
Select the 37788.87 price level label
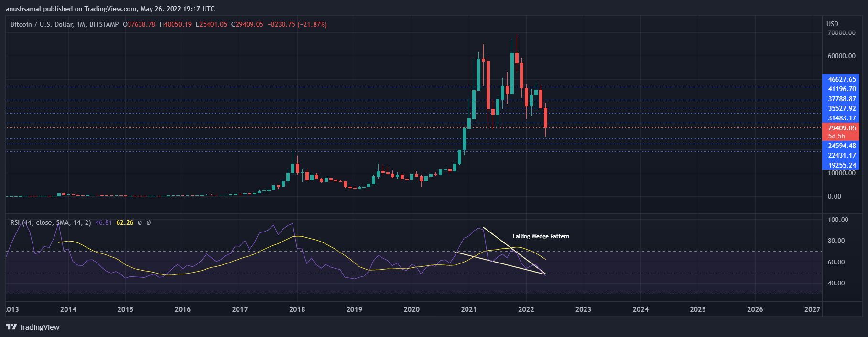coord(840,99)
